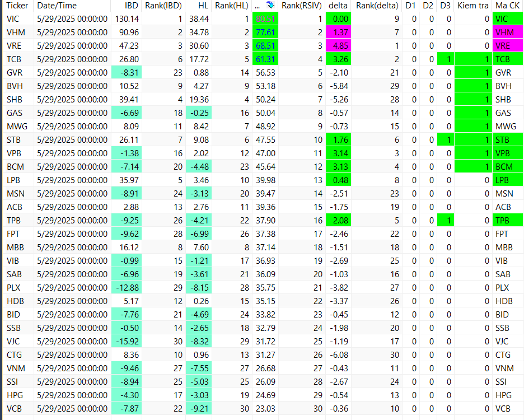Select the IBD value 90.96
The width and height of the screenshot is (524, 420).
pos(129,32)
